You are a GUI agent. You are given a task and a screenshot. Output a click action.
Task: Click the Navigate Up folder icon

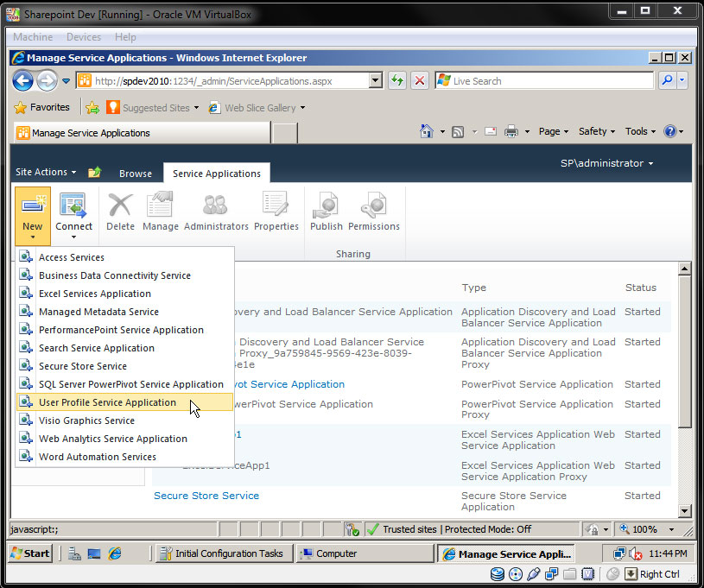point(94,172)
